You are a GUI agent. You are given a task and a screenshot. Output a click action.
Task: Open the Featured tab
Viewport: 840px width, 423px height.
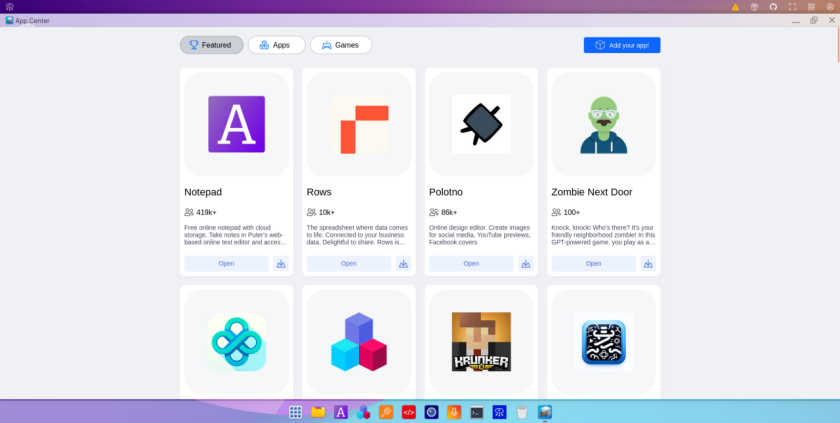coord(212,45)
